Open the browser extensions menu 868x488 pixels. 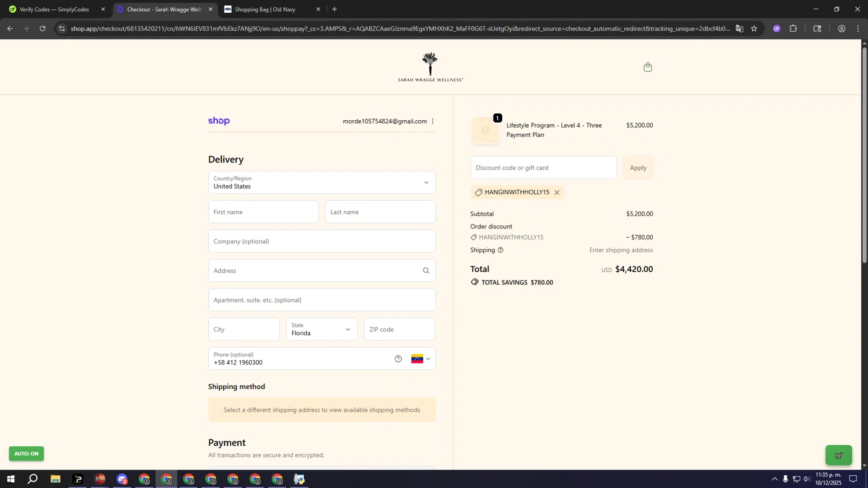coord(793,28)
